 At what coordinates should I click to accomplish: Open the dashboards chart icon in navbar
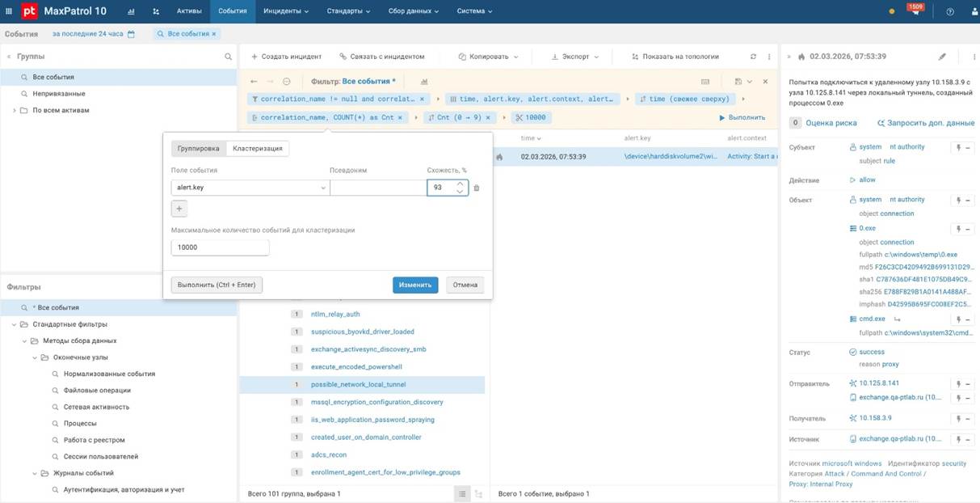pyautogui.click(x=131, y=11)
